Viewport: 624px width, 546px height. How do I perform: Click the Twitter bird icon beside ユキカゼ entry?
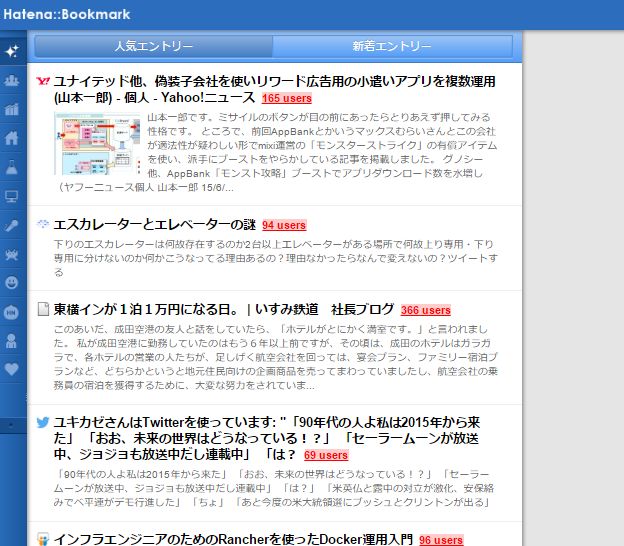43,422
